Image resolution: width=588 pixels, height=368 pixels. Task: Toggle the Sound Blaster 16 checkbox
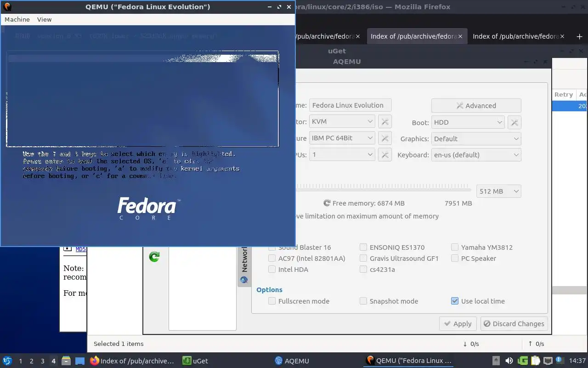(x=272, y=247)
